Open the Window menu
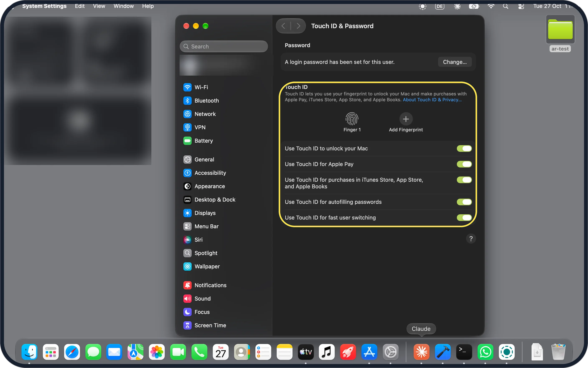The width and height of the screenshot is (588, 368). pyautogui.click(x=124, y=6)
